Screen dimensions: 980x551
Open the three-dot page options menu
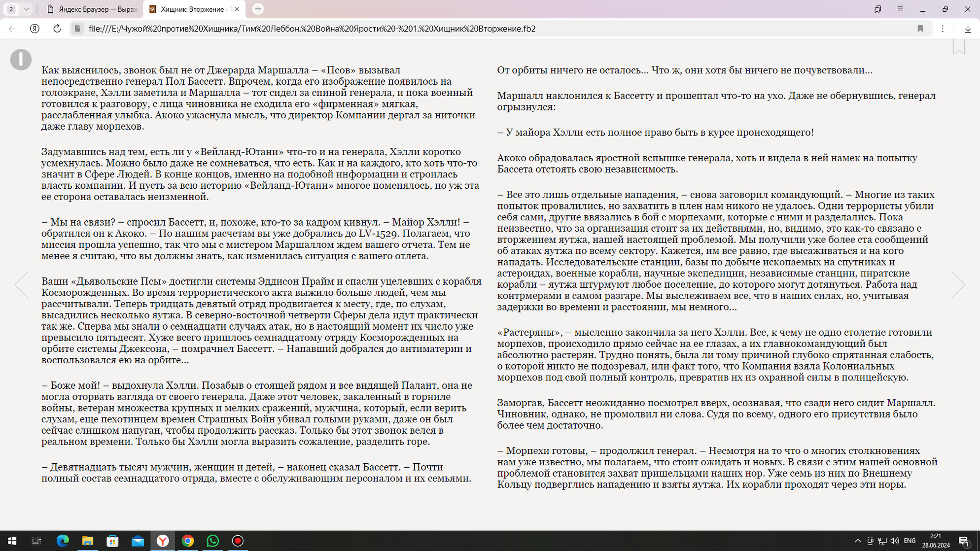943,29
